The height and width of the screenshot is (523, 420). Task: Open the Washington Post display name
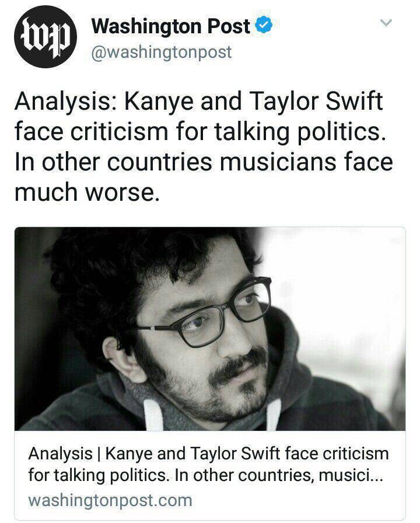(171, 26)
